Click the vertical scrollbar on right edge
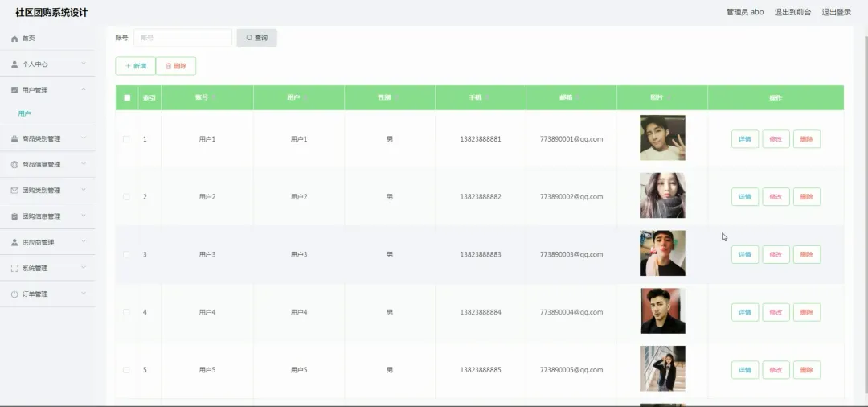Viewport: 868px width, 407px height. click(866, 216)
